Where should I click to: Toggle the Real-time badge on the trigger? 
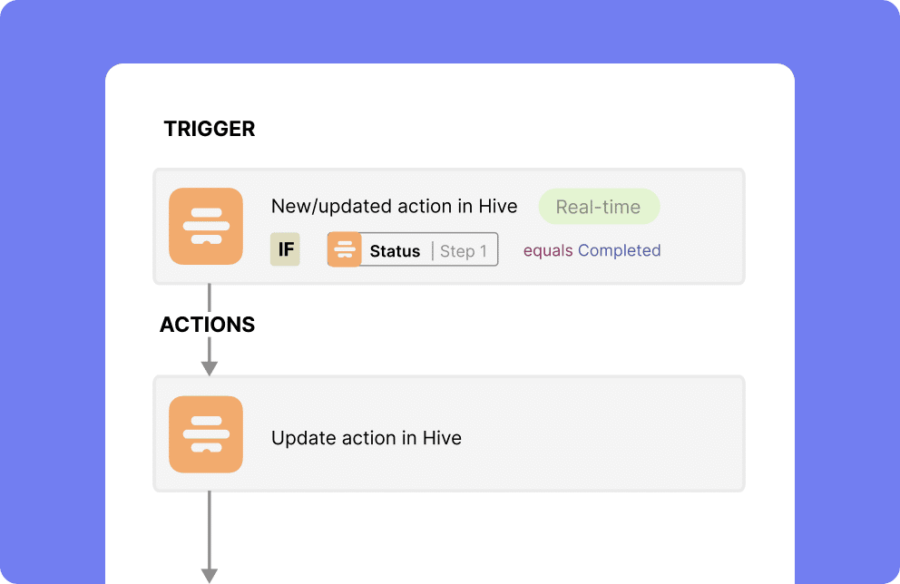click(598, 206)
